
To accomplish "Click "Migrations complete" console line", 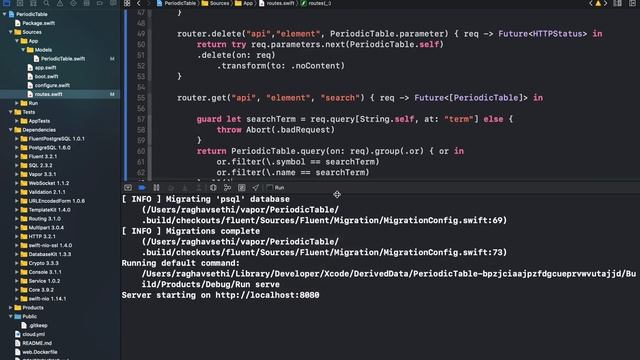I will 191,231.
